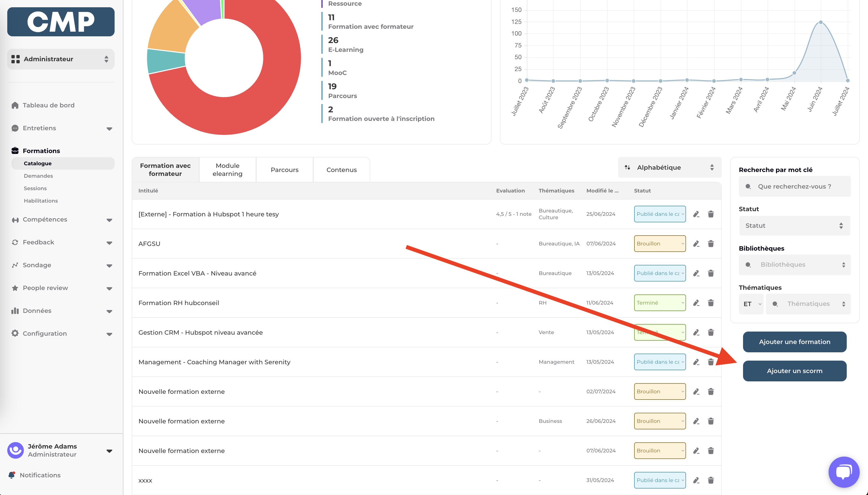Click Ajouter un scorm button
Image resolution: width=868 pixels, height=495 pixels.
tap(794, 370)
